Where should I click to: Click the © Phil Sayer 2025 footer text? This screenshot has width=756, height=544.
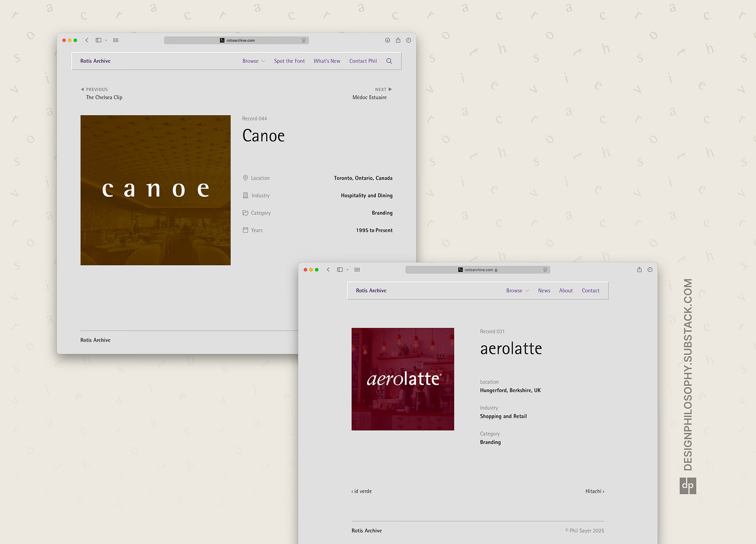tap(585, 531)
